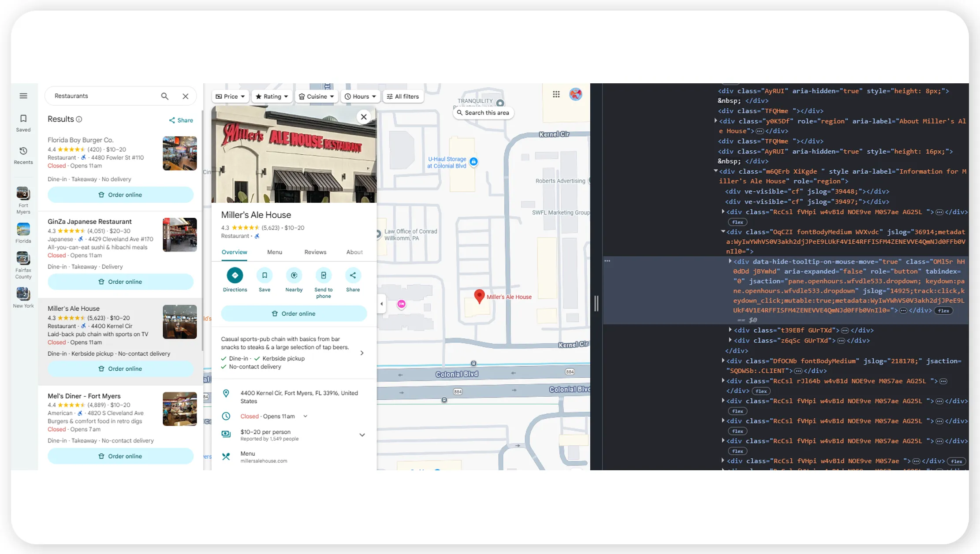Image resolution: width=980 pixels, height=554 pixels.
Task: Expand opening hours chevron
Action: click(305, 416)
